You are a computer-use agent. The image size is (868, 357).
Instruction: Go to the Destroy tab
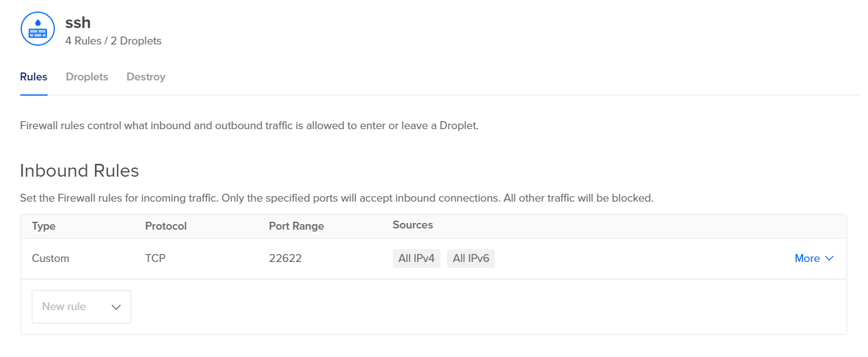coord(146,77)
